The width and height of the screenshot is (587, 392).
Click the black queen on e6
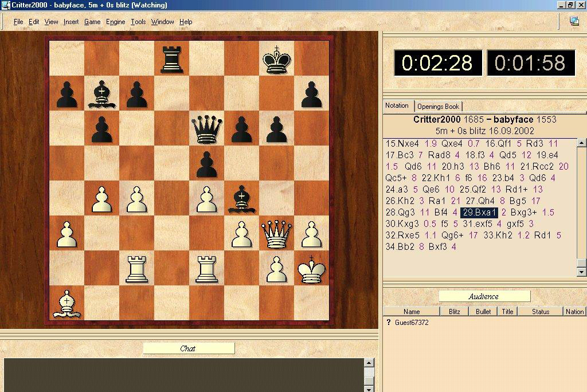[206, 129]
